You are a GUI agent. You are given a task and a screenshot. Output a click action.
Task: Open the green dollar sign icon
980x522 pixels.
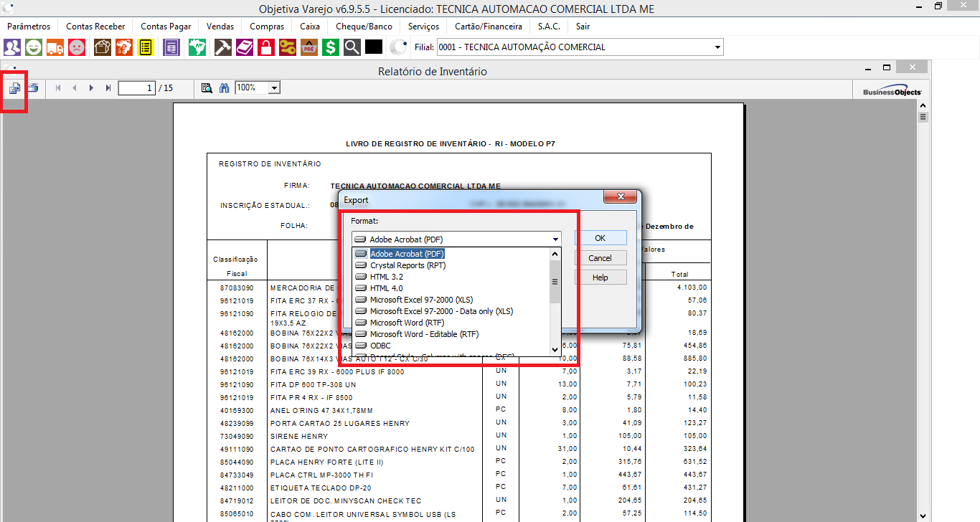click(x=331, y=47)
